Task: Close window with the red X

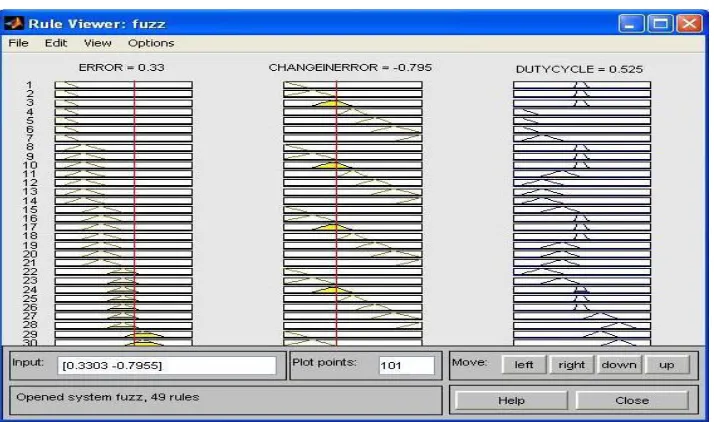Action: (x=689, y=23)
